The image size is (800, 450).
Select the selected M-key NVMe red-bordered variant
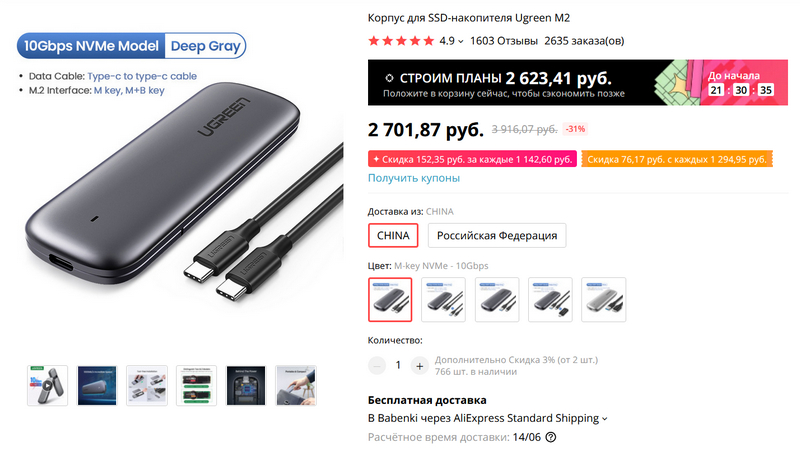click(x=390, y=299)
